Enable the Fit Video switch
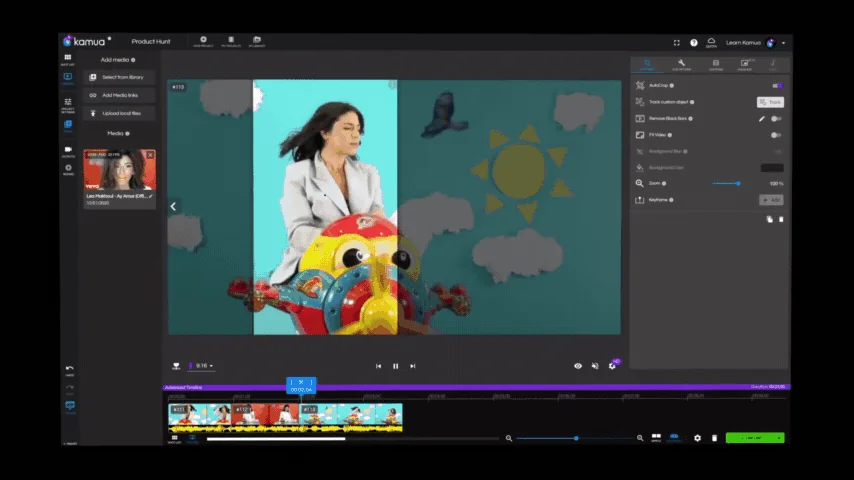This screenshot has width=854, height=480. point(776,135)
